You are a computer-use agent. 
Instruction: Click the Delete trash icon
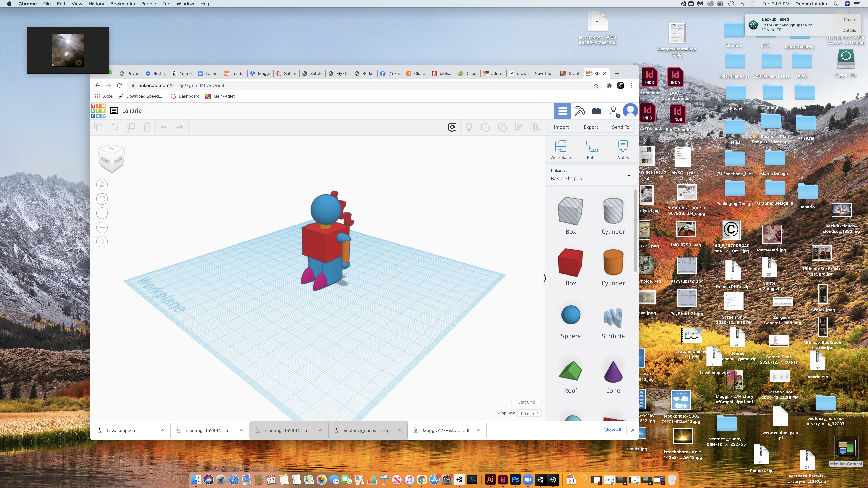[x=147, y=127]
